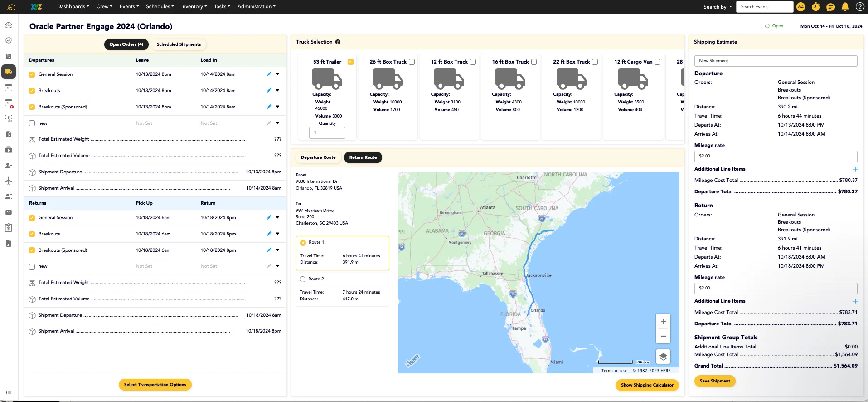
Task: Select Route 1 radio button
Action: point(303,243)
